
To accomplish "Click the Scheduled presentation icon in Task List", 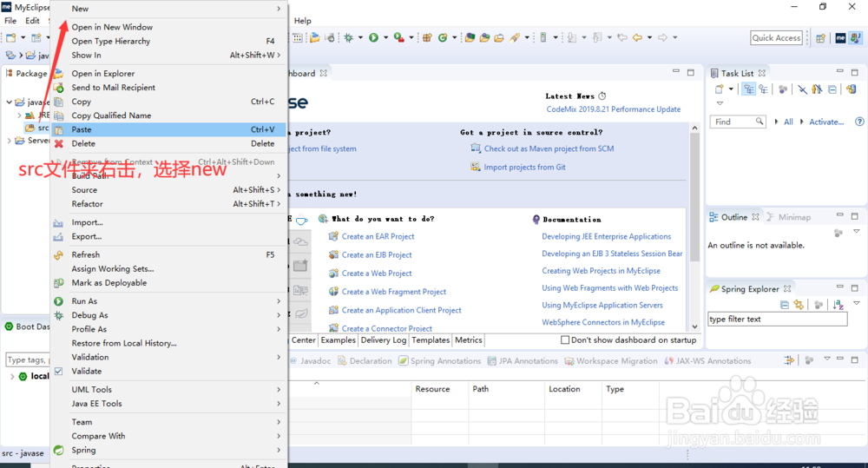I will click(763, 89).
